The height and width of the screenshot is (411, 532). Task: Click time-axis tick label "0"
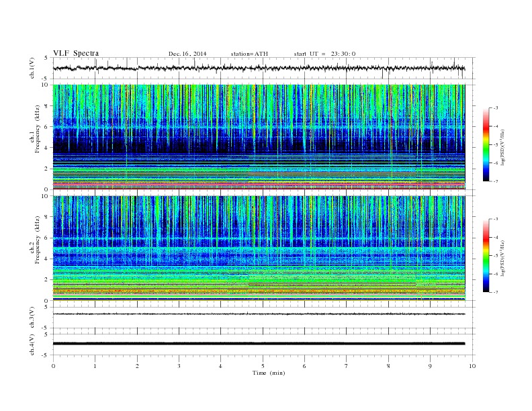tap(53, 366)
